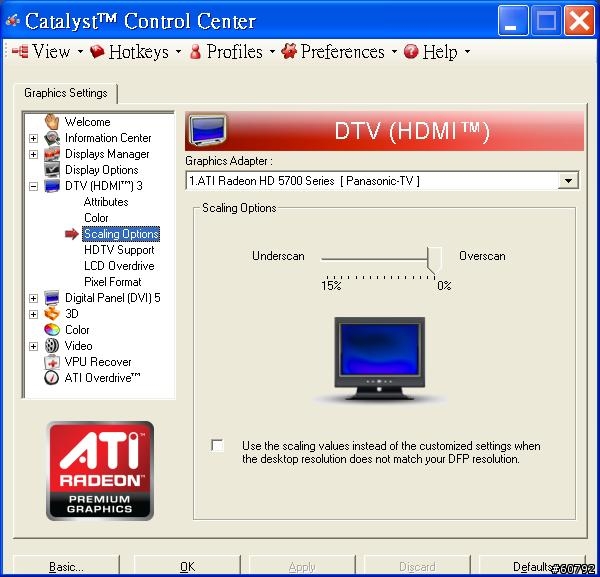
Task: Enable the use scaling values checkbox
Action: pos(217,446)
